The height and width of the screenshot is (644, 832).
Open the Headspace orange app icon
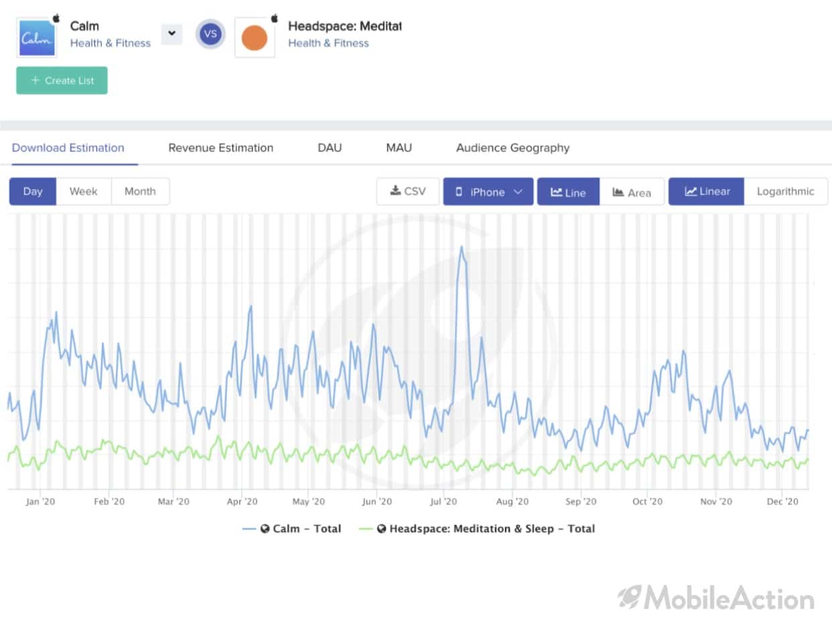tap(255, 37)
